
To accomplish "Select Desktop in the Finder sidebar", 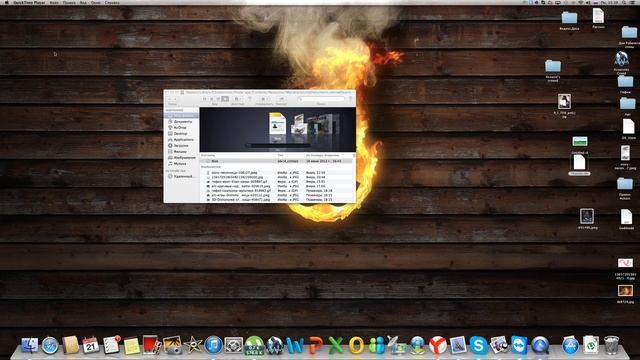I will click(x=180, y=133).
